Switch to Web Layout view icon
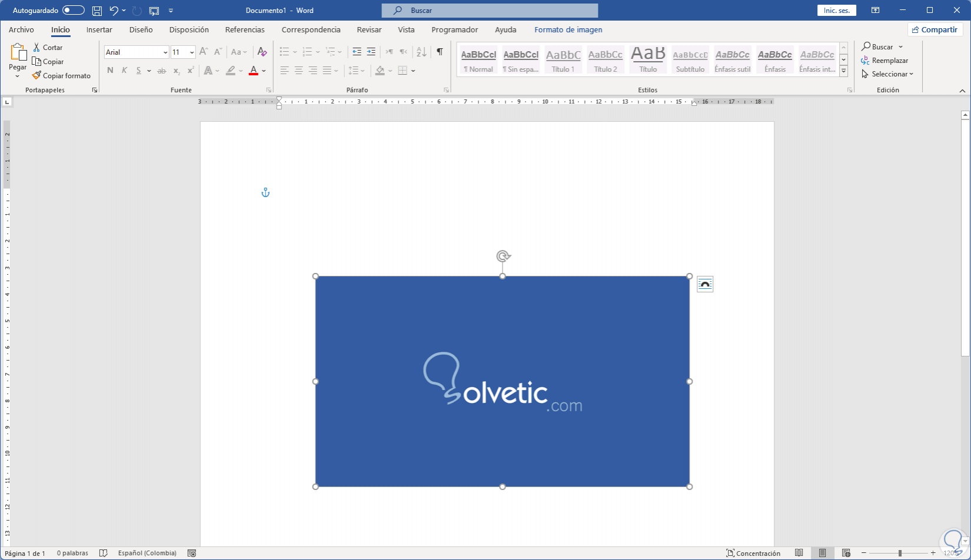This screenshot has height=560, width=971. (x=846, y=553)
